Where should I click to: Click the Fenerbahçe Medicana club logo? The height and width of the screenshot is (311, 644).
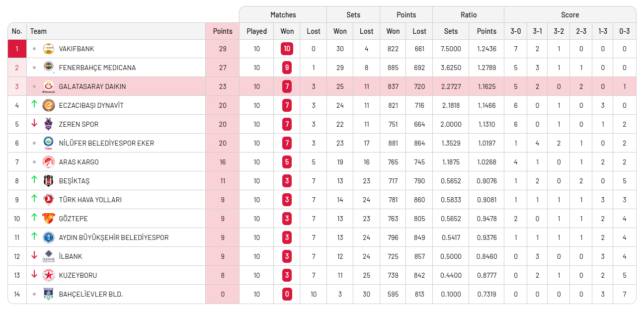point(48,68)
